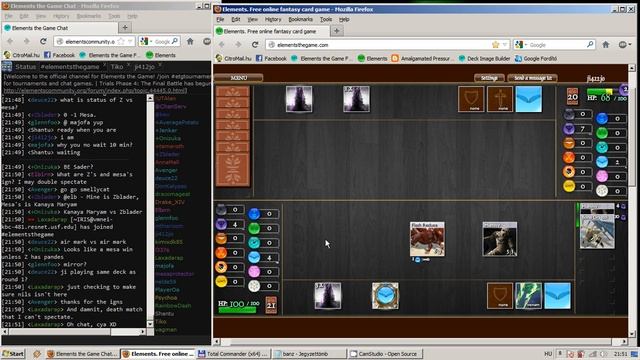Bookmark page with star in game window
640x360 pixels.
click(496, 44)
